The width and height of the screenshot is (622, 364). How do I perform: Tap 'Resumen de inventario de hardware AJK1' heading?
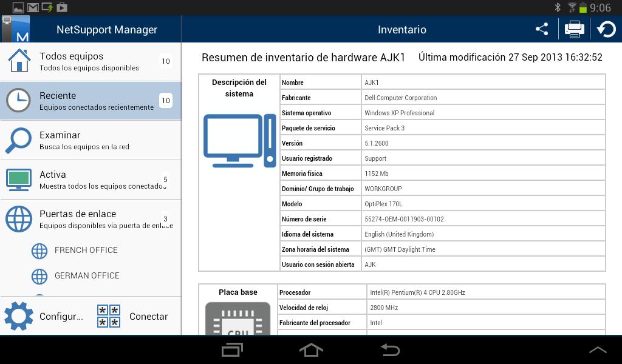coord(303,58)
